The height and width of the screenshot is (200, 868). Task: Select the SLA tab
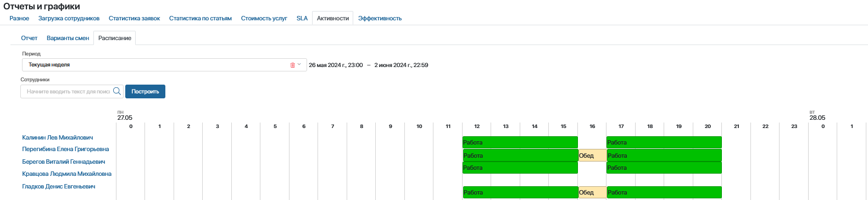(302, 18)
